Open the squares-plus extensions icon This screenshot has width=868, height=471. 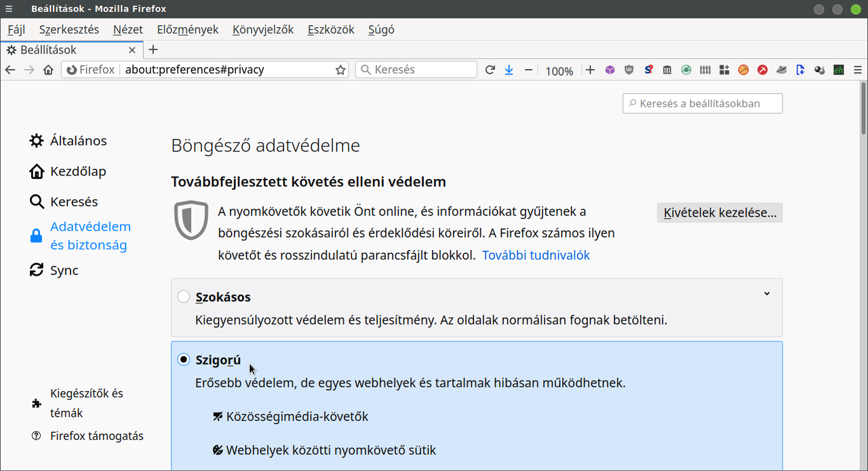point(724,69)
